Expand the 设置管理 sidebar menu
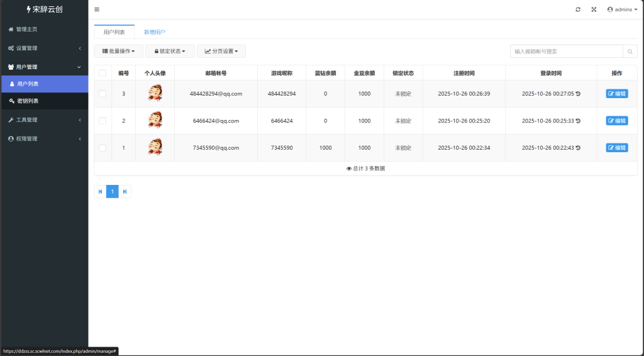644x356 pixels. point(45,48)
